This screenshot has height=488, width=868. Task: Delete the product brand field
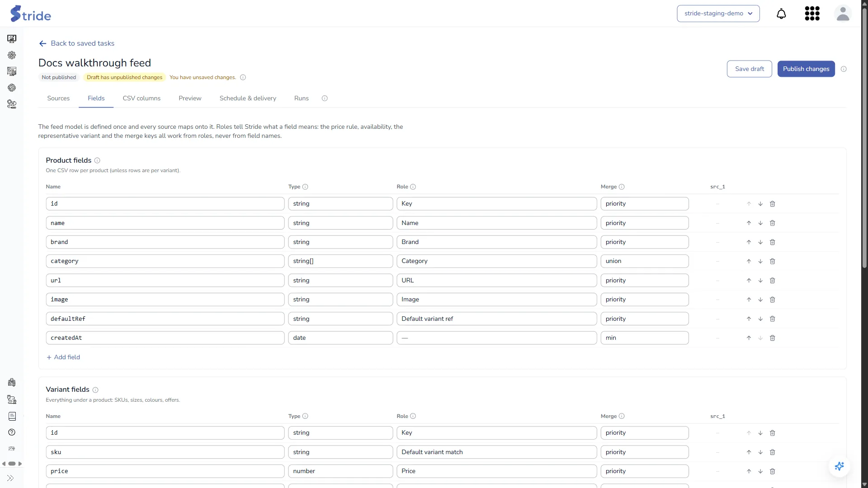(x=772, y=242)
